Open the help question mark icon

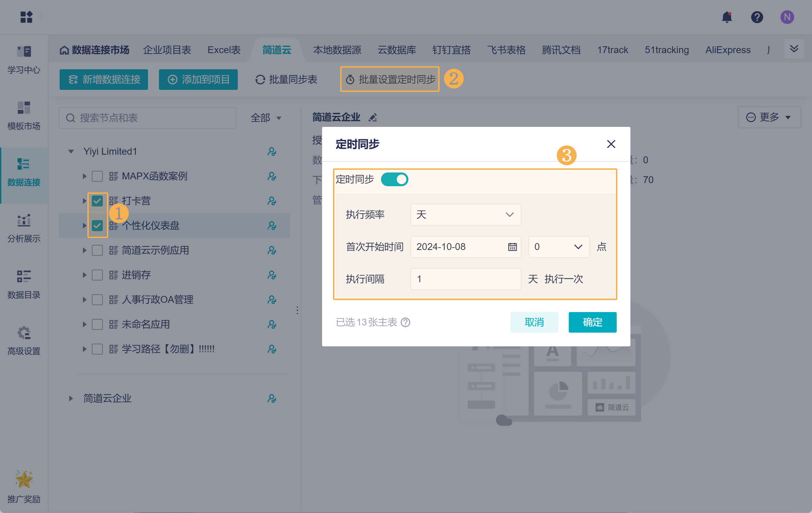(x=757, y=17)
